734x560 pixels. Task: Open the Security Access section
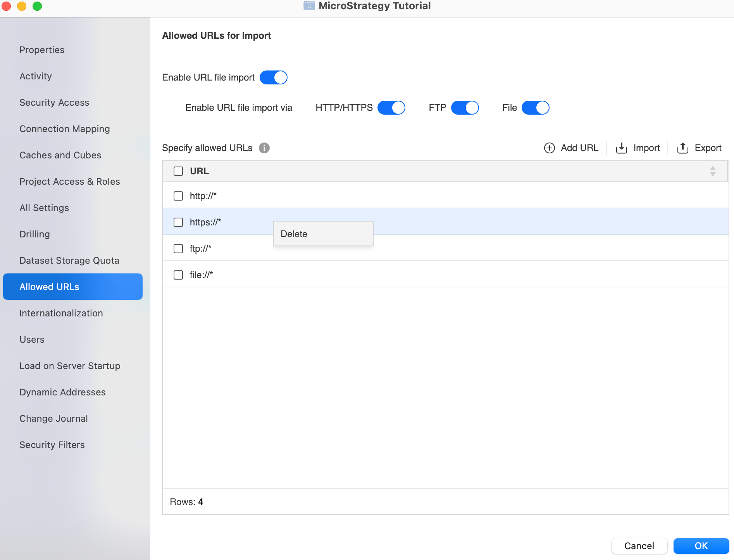pos(54,103)
